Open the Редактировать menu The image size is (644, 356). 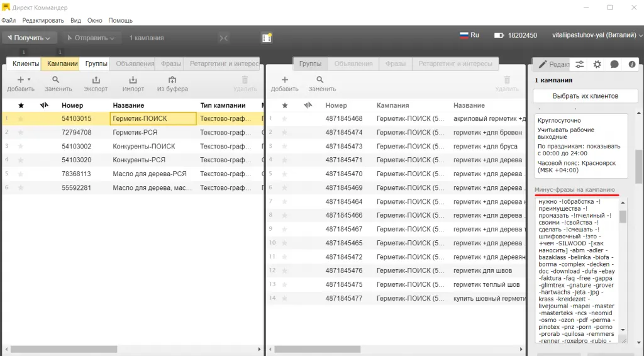pyautogui.click(x=43, y=20)
